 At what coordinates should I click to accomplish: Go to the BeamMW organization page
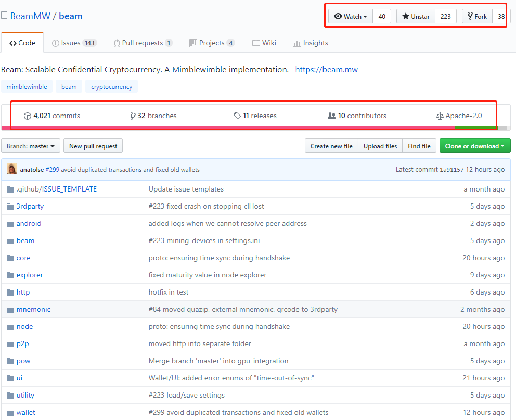30,16
